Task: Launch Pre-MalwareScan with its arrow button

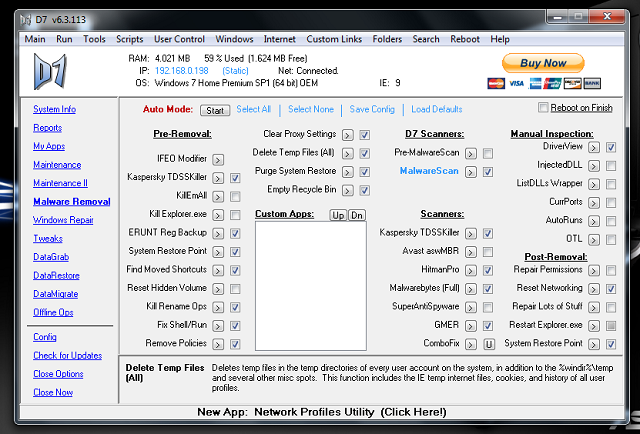Action: pos(471,154)
